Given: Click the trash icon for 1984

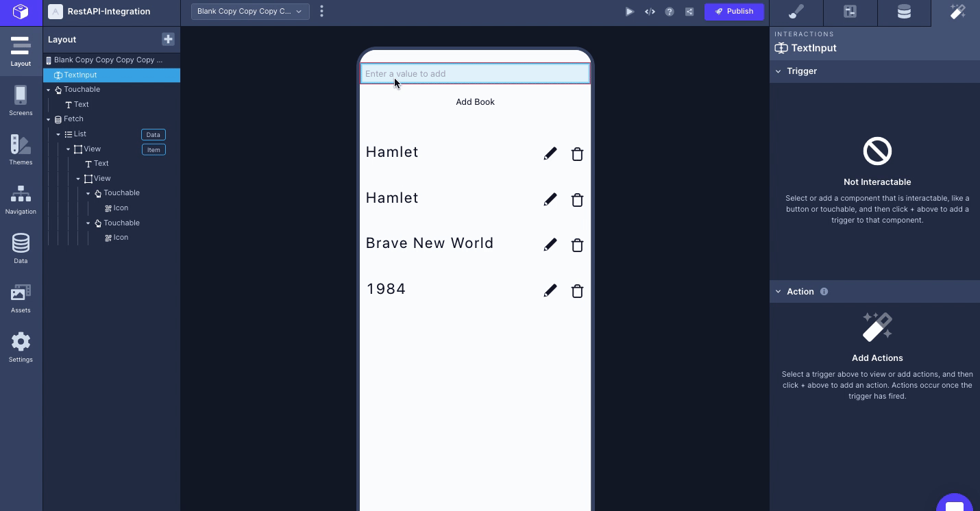Looking at the screenshot, I should (x=577, y=291).
